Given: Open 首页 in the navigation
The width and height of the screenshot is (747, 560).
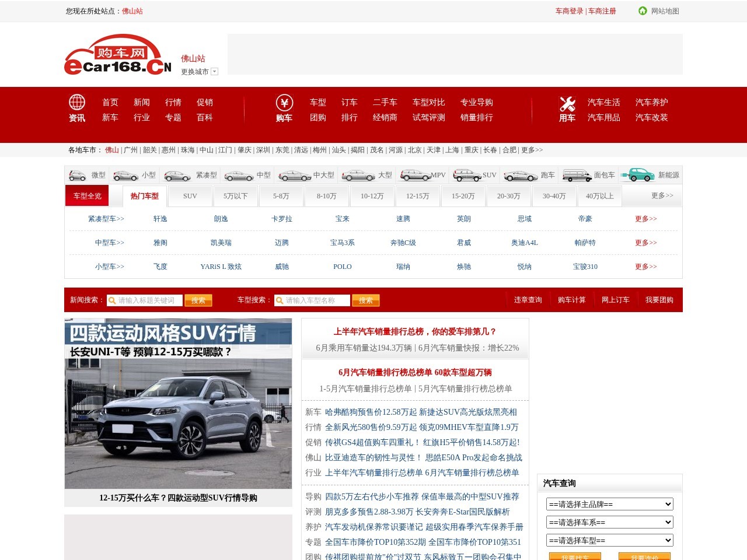Looking at the screenshot, I should [110, 102].
